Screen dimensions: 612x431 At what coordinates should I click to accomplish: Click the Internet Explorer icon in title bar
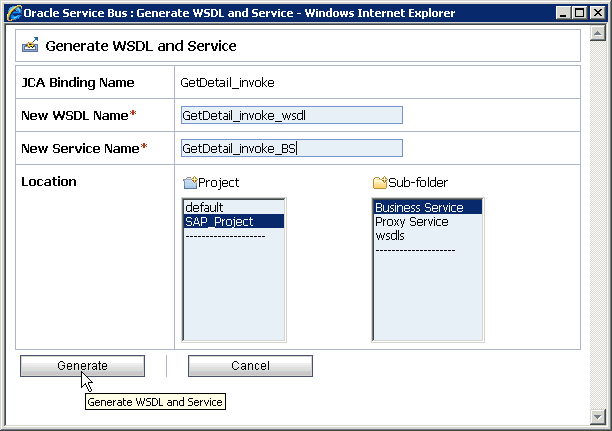pos(14,13)
